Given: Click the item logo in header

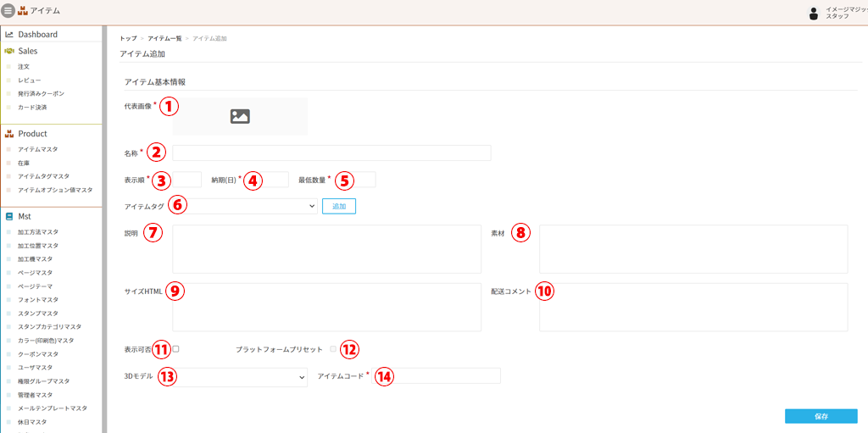Looking at the screenshot, I should [23, 10].
